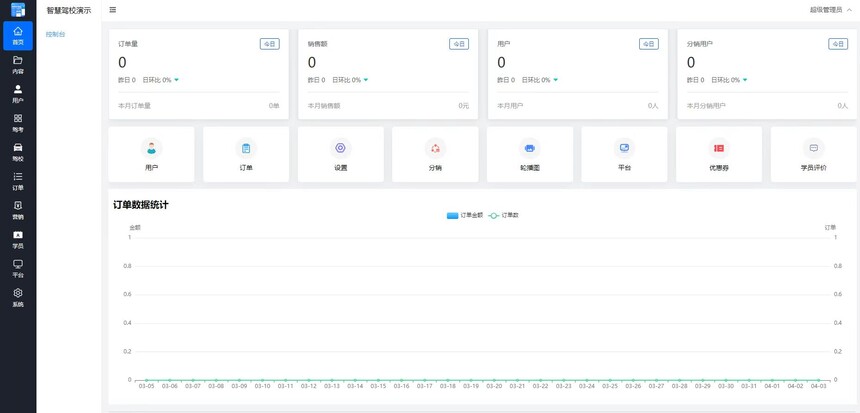The width and height of the screenshot is (860, 413).
Task: Collapse the sidebar with the hamburger icon
Action: 113,10
